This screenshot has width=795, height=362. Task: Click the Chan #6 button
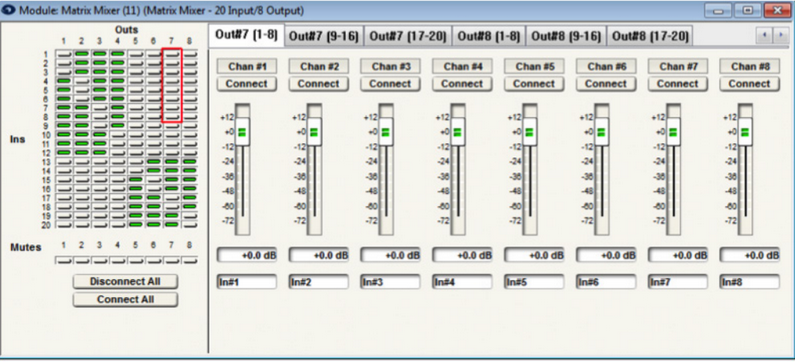[606, 66]
